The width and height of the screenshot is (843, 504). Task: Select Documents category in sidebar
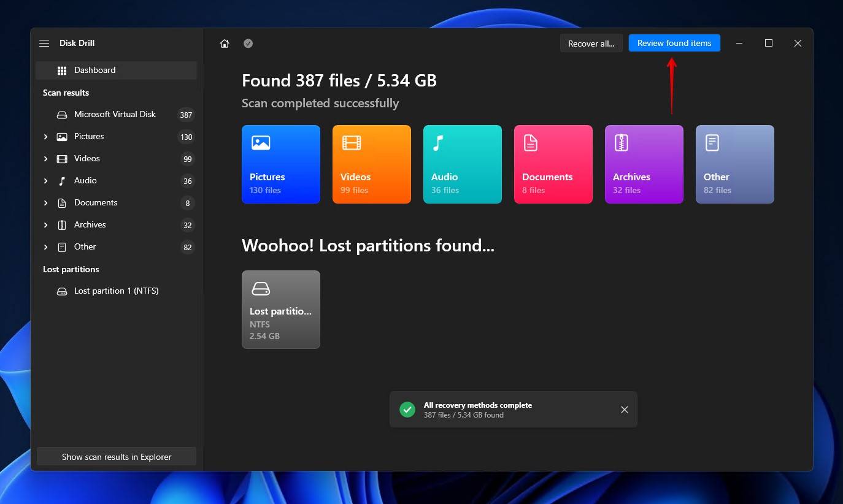pos(116,203)
